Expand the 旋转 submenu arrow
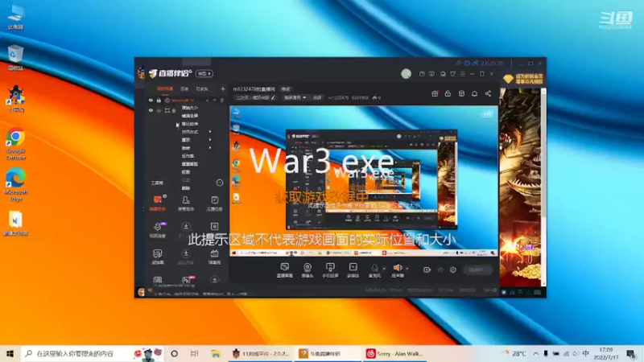The width and height of the screenshot is (644, 362). [210, 148]
